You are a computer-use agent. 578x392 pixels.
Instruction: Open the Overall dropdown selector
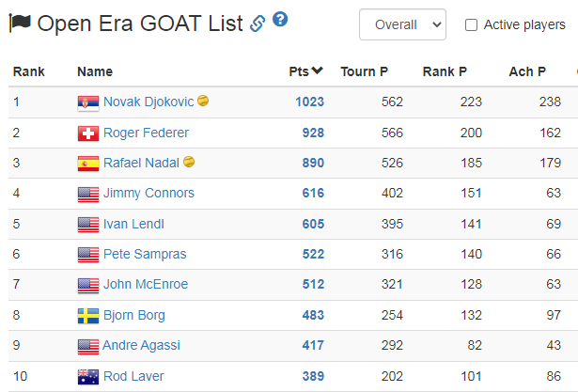coord(402,24)
